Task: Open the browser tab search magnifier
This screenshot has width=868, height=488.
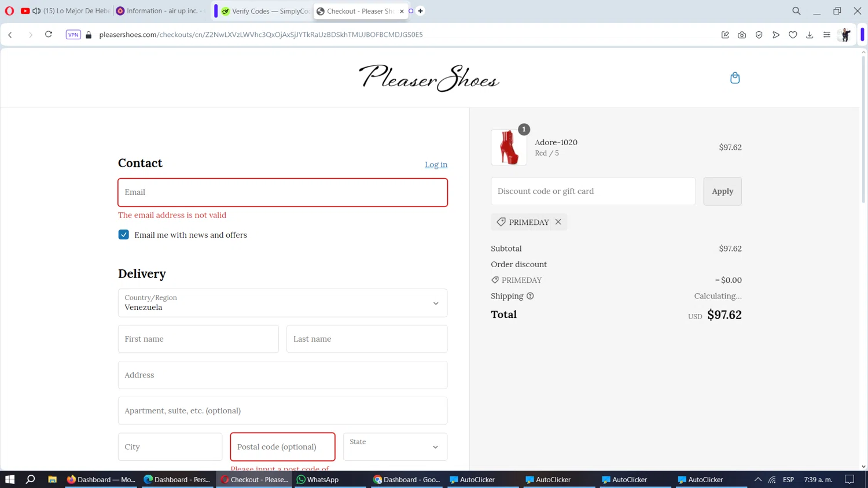Action: pos(796,11)
